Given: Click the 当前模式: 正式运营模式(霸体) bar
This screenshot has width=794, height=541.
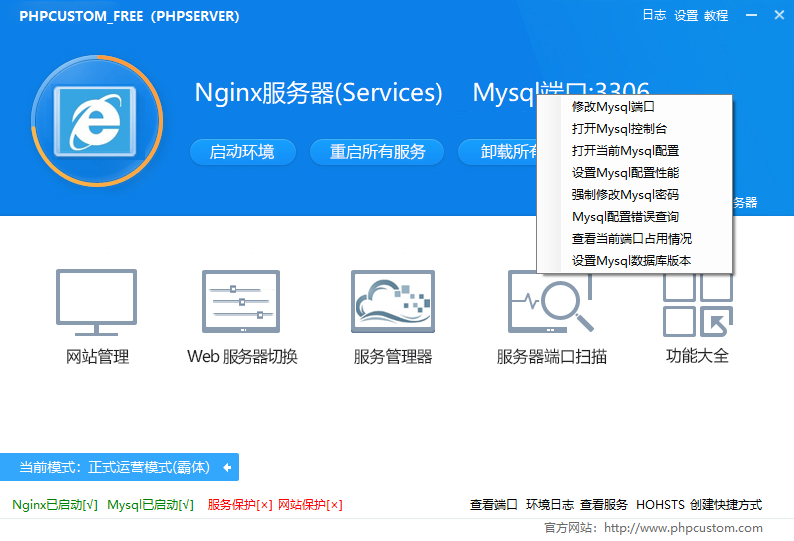Looking at the screenshot, I should pos(119,467).
